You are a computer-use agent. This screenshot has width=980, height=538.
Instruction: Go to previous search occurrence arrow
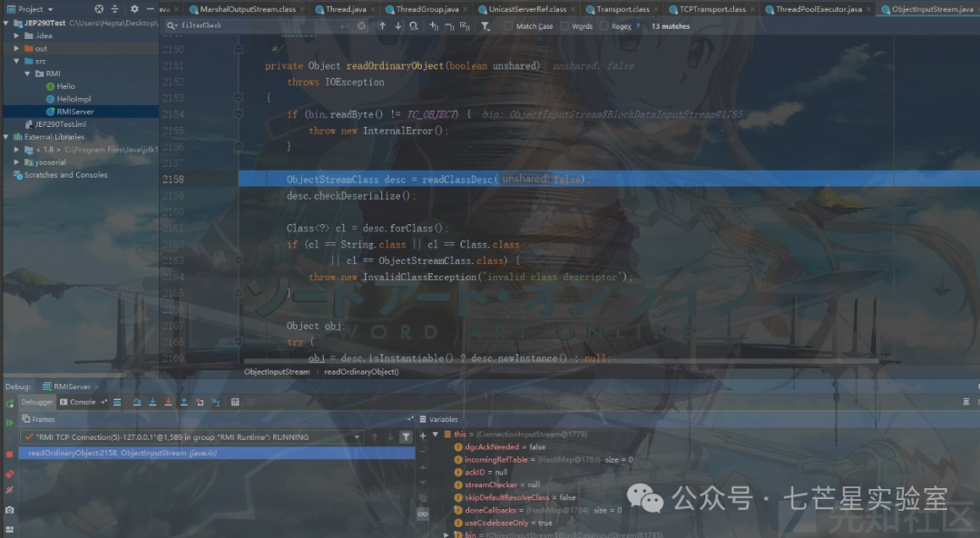point(383,25)
